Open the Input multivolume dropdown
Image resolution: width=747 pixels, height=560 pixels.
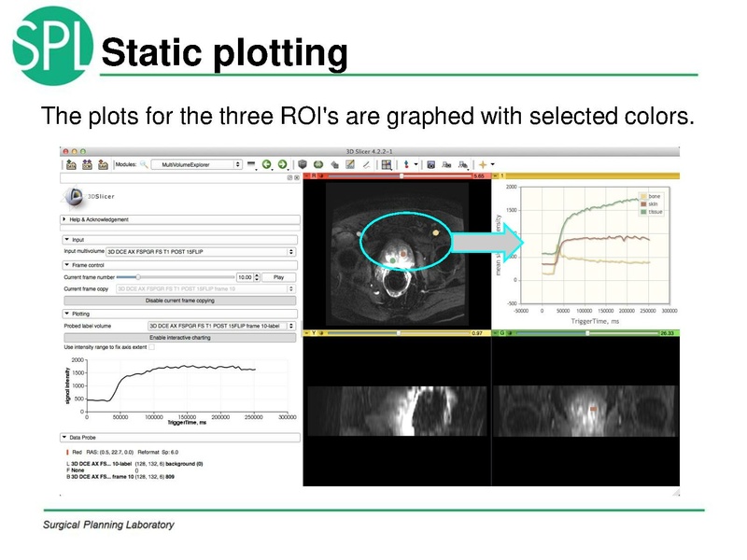[x=201, y=252]
